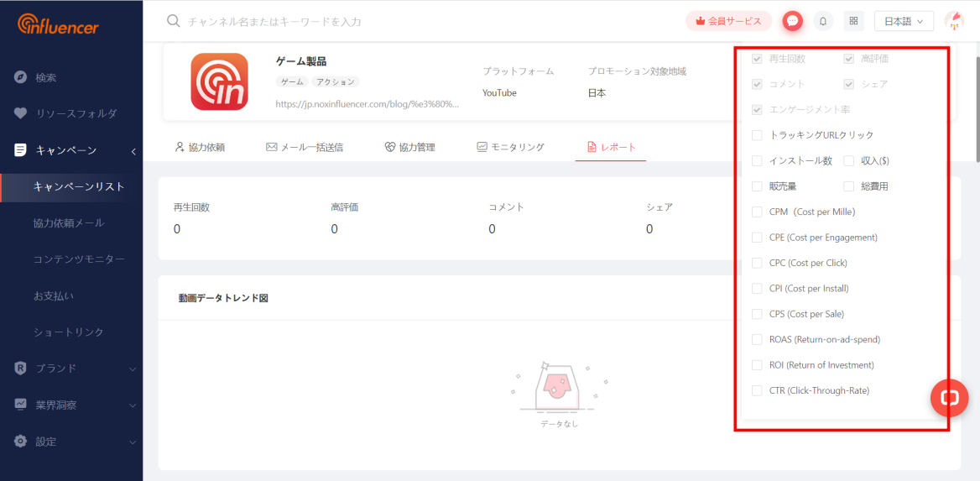Screen dimensions: 980x481
Task: Click the heart icon for リソースフォルダ
Action: click(21, 114)
